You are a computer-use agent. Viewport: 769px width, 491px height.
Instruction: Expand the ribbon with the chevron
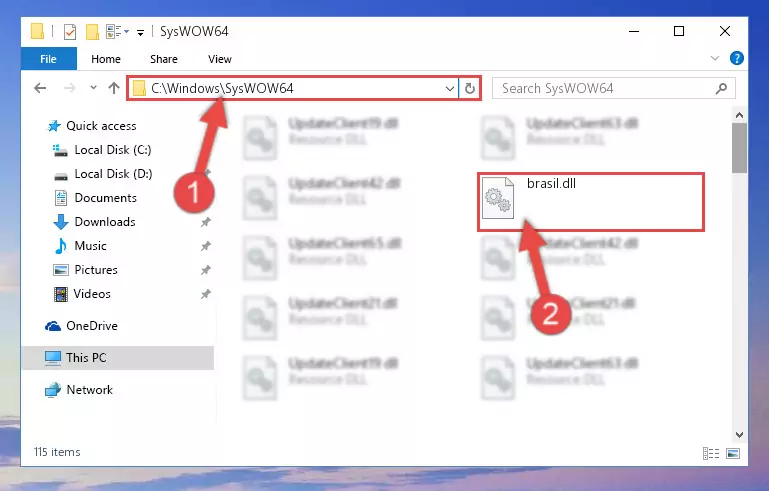(x=715, y=58)
